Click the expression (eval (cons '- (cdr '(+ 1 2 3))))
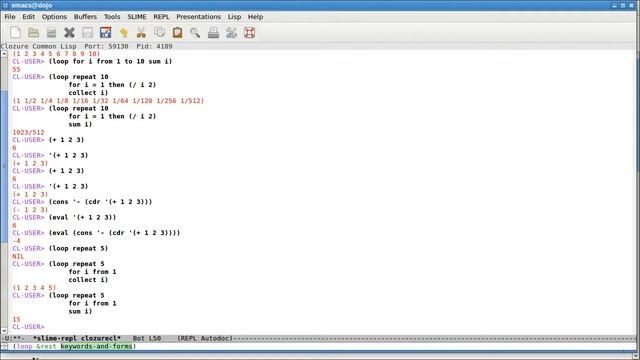This screenshot has height=360, width=640. pyautogui.click(x=114, y=233)
